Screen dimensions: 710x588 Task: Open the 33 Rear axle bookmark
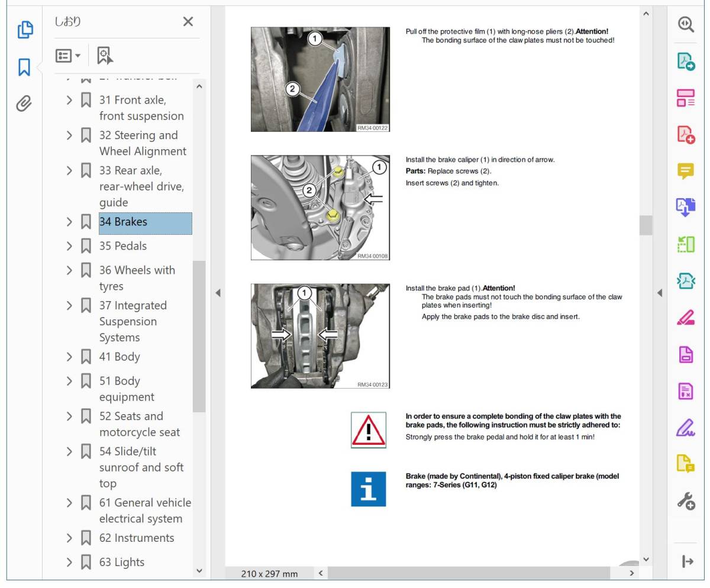tap(141, 186)
